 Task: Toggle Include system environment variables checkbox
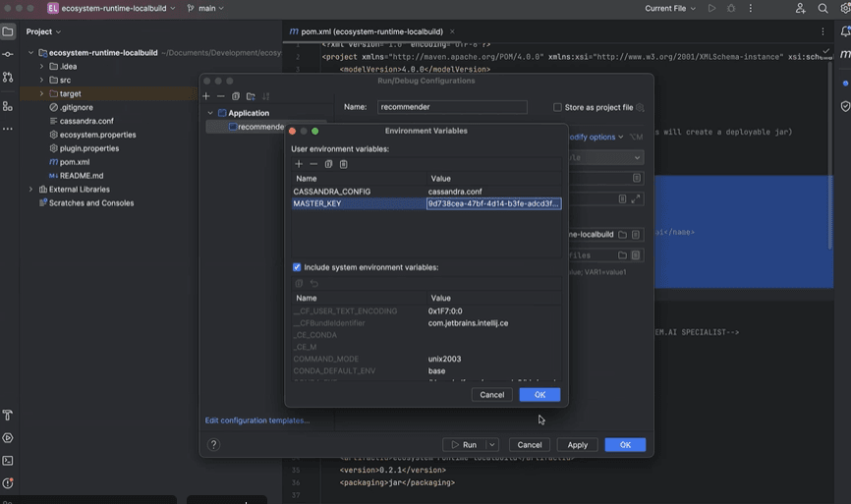(x=297, y=267)
